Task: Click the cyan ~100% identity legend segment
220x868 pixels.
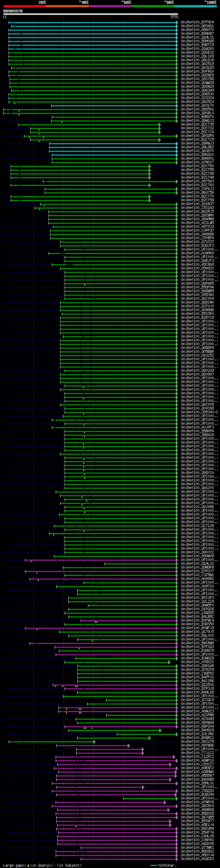Action: 195,6
